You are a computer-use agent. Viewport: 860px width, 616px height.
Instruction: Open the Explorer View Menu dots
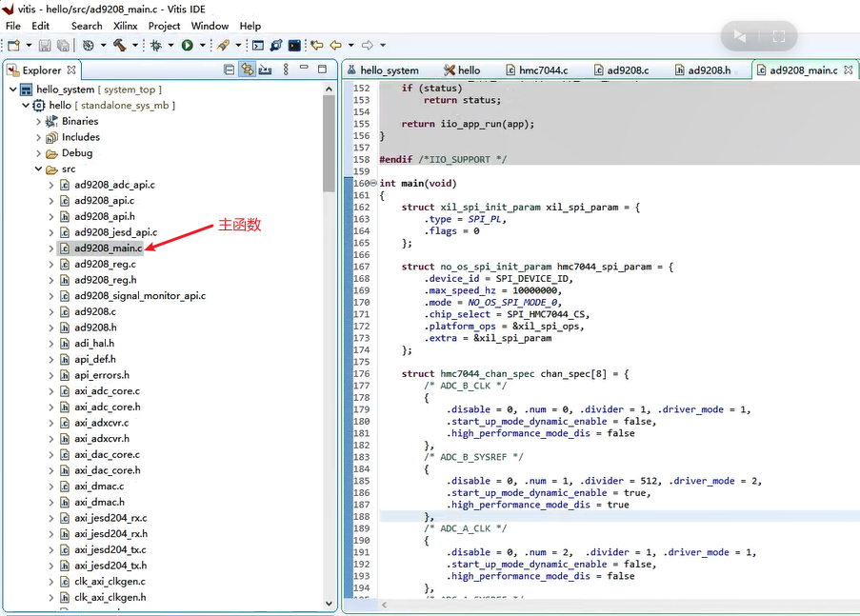pos(286,70)
